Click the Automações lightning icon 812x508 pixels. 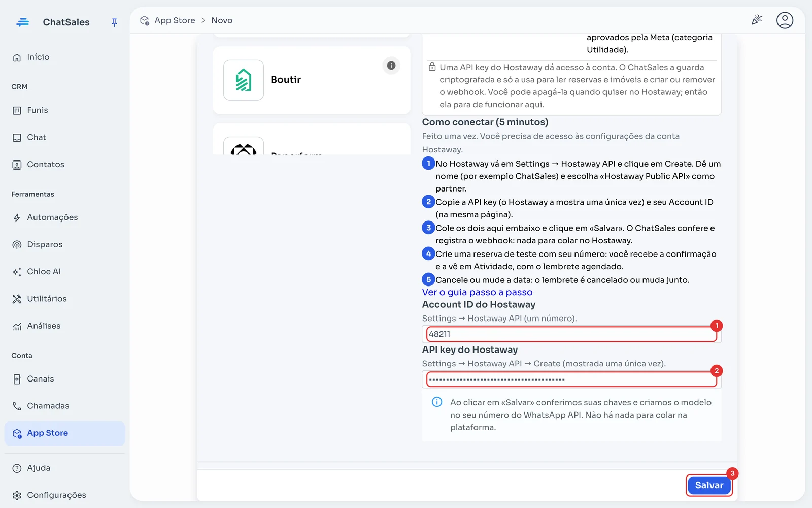tap(17, 218)
